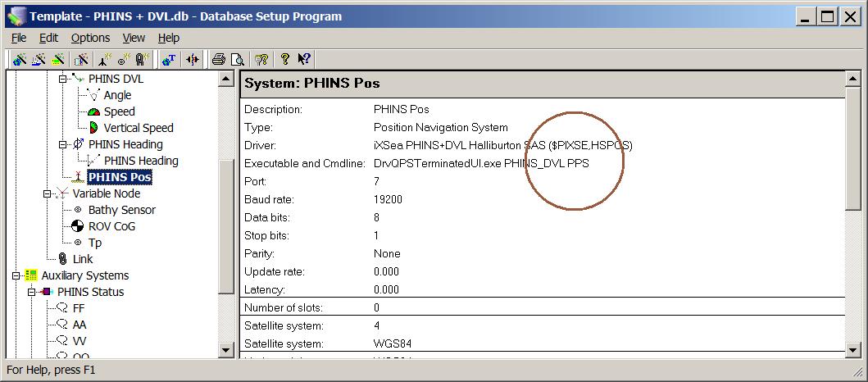868x382 pixels.
Task: Open Help yellow question mark icon
Action: pyautogui.click(x=285, y=59)
